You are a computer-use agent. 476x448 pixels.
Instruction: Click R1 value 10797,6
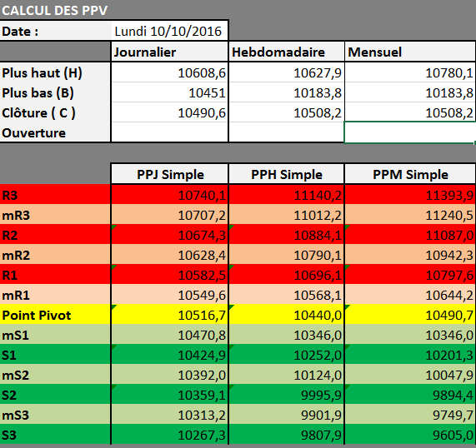pos(410,275)
